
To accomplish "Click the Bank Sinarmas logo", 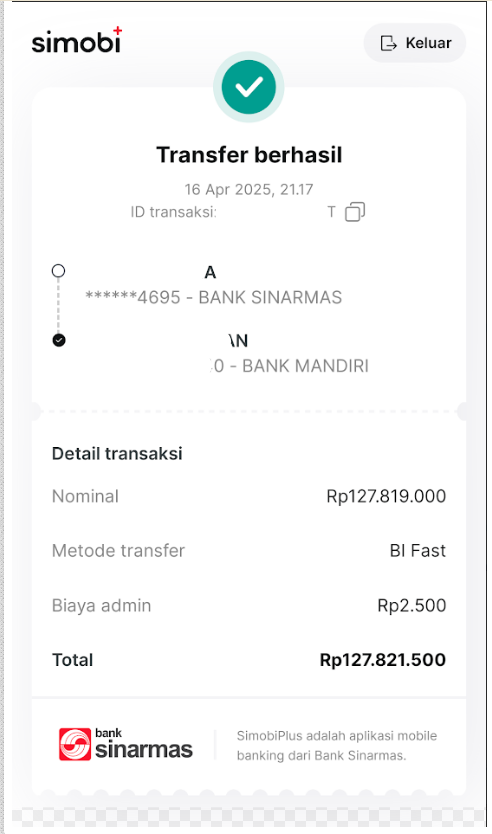I will coord(126,745).
